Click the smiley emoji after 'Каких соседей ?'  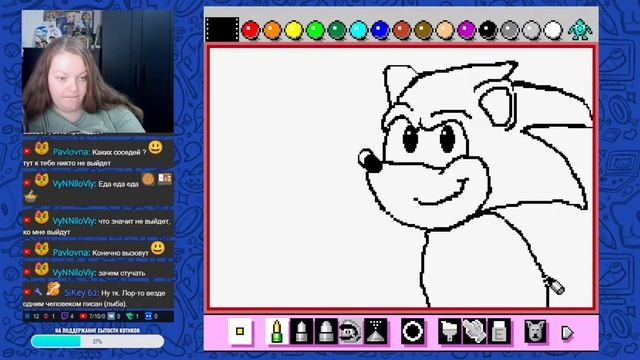156,147
